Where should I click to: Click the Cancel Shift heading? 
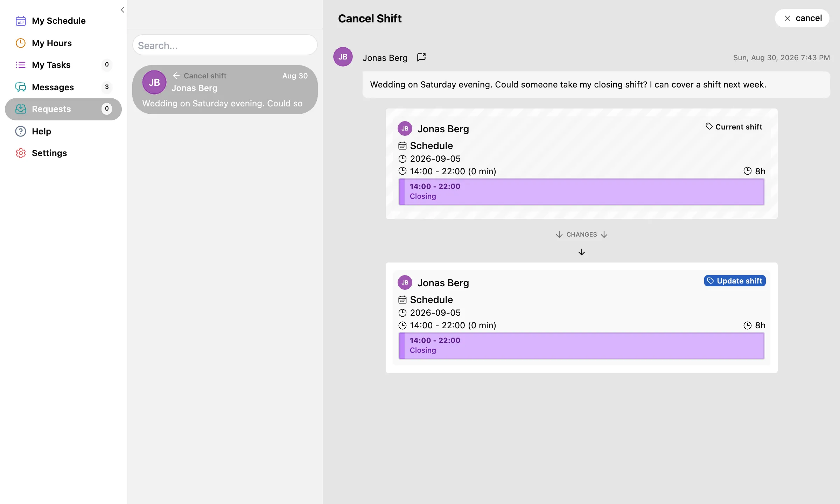(x=370, y=18)
